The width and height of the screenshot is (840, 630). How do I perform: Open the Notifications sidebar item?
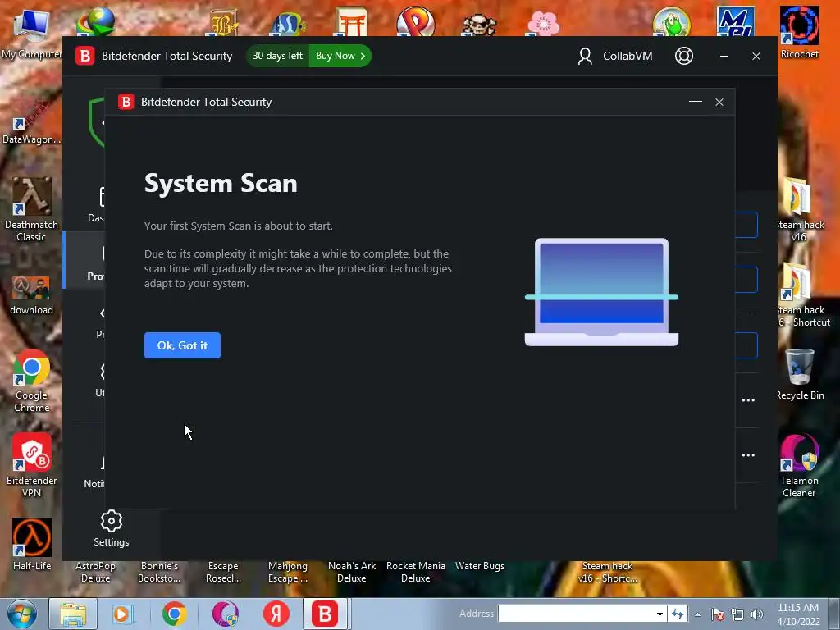pos(94,472)
